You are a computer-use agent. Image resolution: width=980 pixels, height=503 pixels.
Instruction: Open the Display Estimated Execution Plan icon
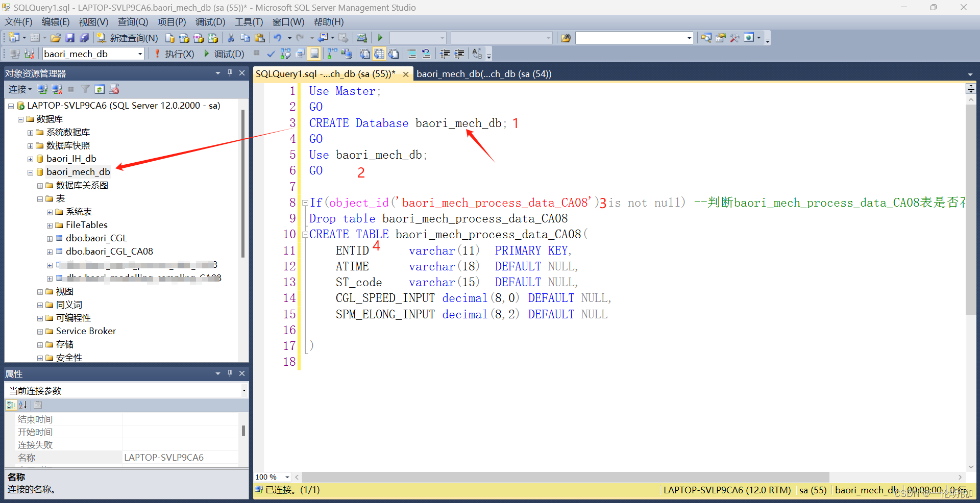tap(285, 54)
